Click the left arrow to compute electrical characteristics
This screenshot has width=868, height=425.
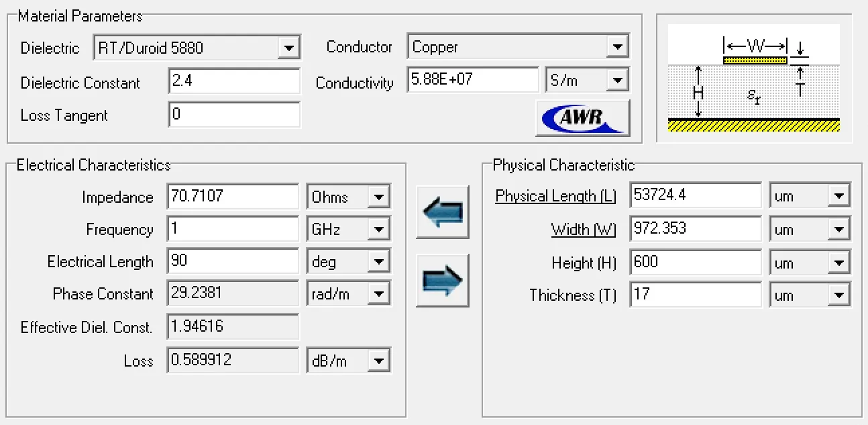(x=442, y=211)
